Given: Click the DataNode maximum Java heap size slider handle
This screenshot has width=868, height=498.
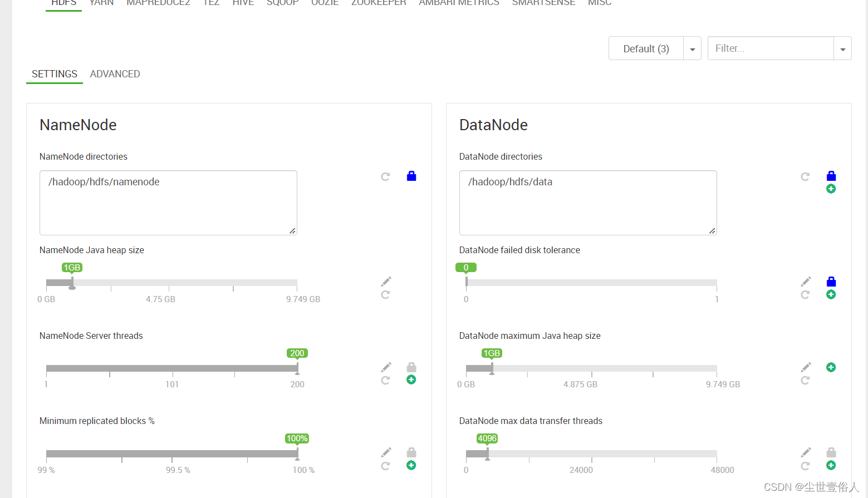Looking at the screenshot, I should coord(492,368).
